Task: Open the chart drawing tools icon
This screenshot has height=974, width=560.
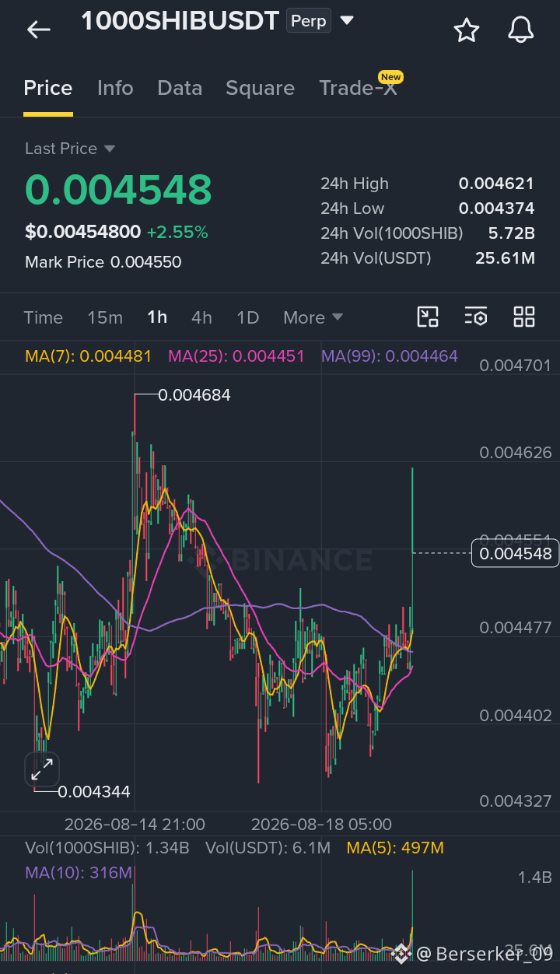Action: point(428,317)
